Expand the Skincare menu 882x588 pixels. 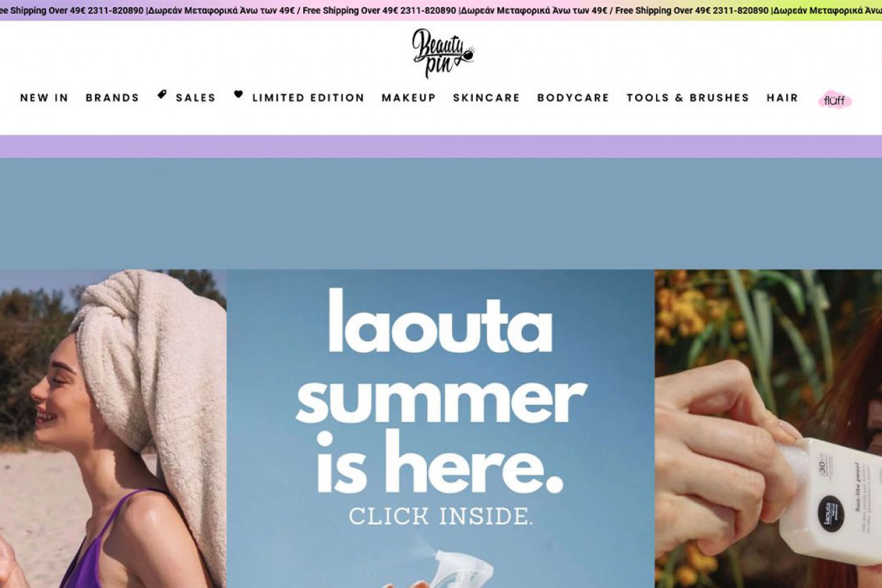(x=486, y=98)
